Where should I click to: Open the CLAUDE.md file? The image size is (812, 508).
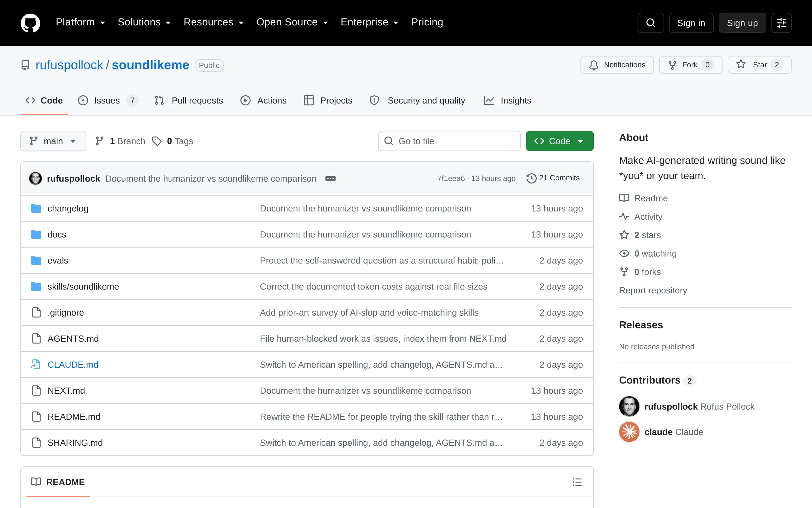[73, 364]
